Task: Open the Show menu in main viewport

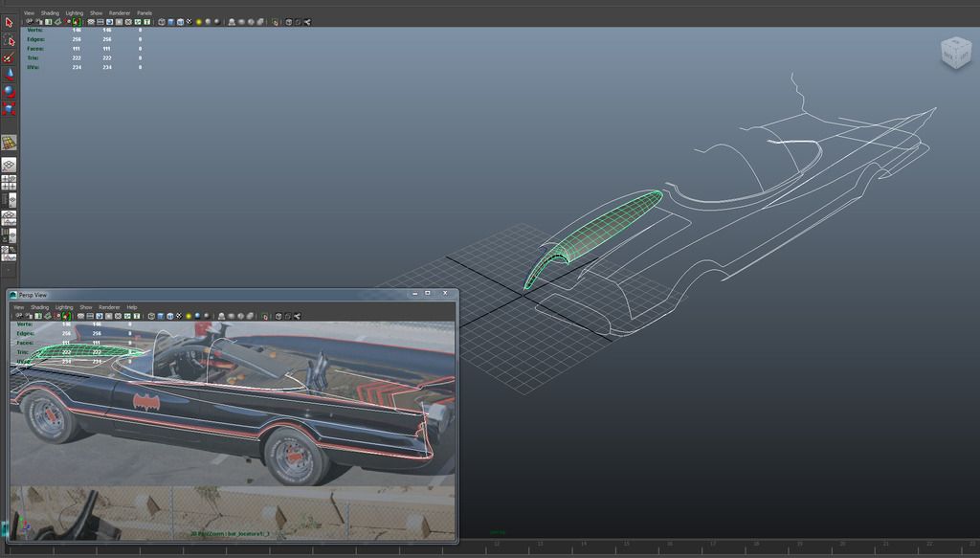Action: [96, 13]
